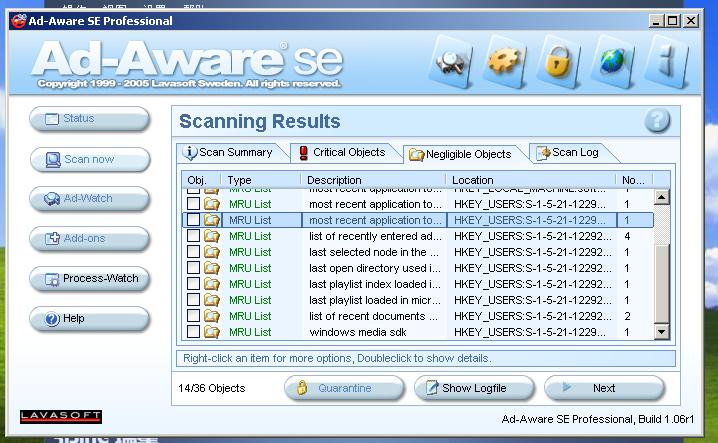Click folder icon of 'last open directory' row
Screen dimensions: 718x443
coord(212,268)
